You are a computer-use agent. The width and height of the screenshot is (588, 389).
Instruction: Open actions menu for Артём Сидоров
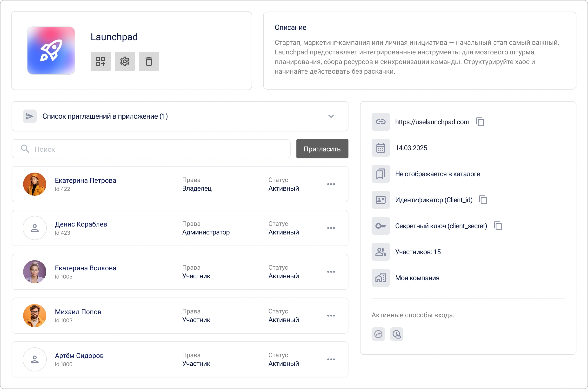pos(331,359)
